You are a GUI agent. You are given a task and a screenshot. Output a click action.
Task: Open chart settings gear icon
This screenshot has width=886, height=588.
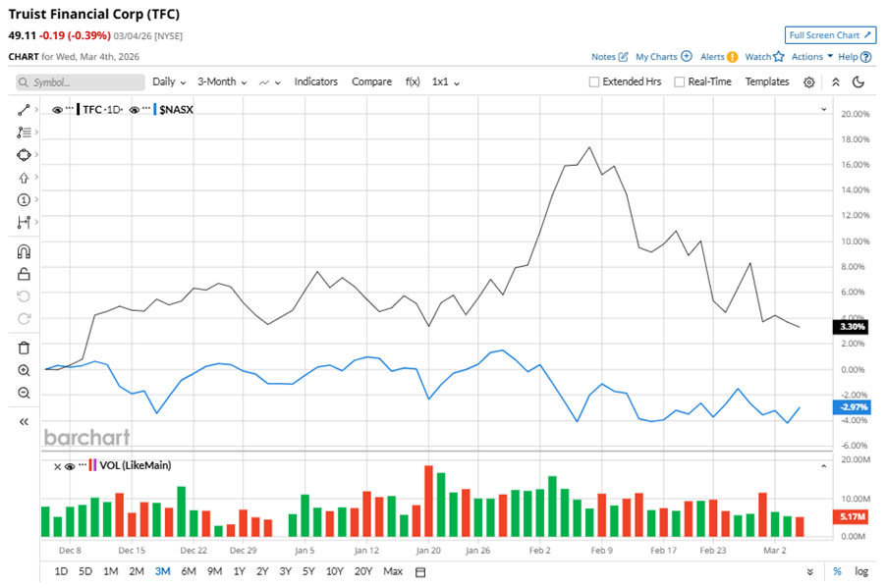tap(809, 82)
